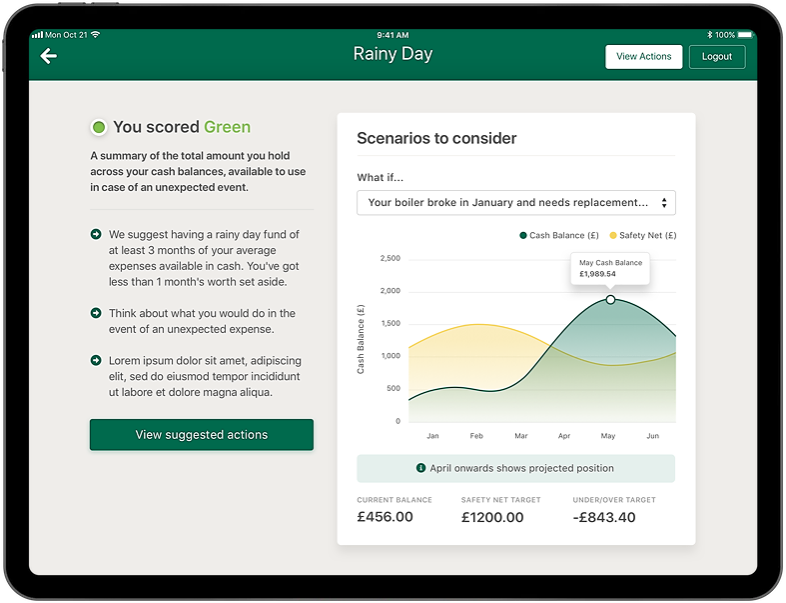Tap the back arrow in the header
This screenshot has height=603, width=786.
[48, 56]
